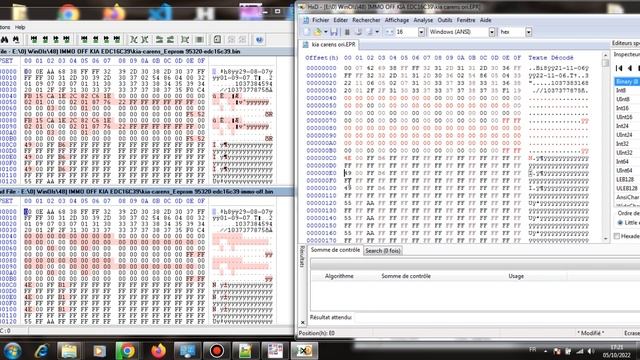Image resolution: width=640 pixels, height=360 pixels.
Task: Click the FR language indicator in tray
Action: [x=532, y=350]
